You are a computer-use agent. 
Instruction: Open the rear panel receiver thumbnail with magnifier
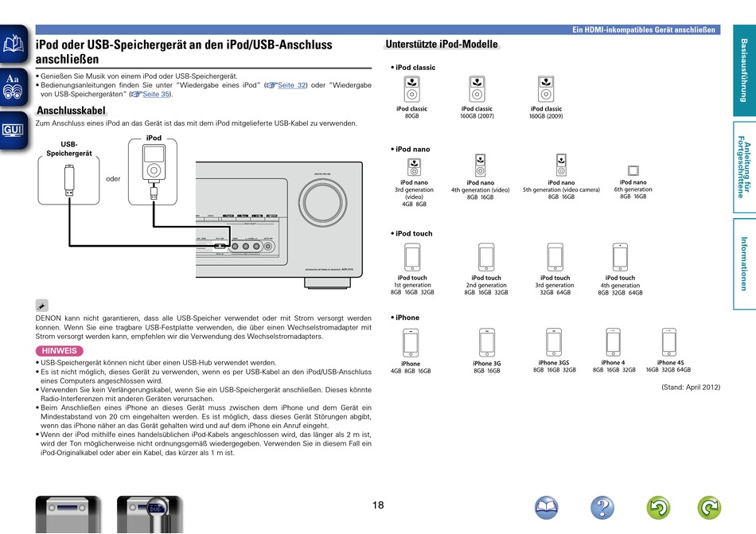coord(150,514)
